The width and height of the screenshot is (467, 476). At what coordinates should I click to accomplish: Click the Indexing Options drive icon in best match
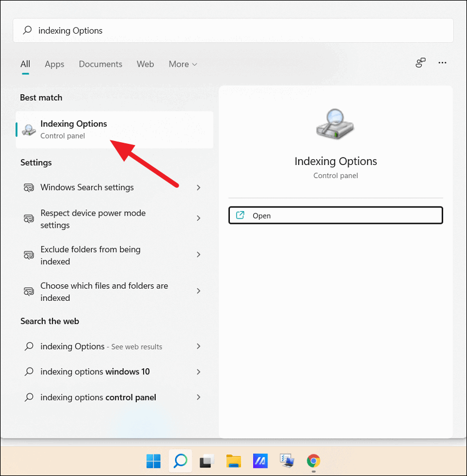pos(29,130)
